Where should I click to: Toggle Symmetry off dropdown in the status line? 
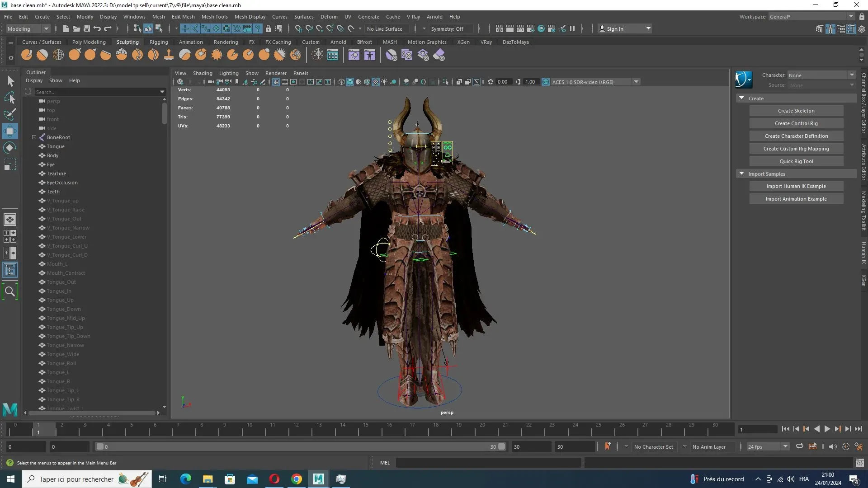pos(450,28)
